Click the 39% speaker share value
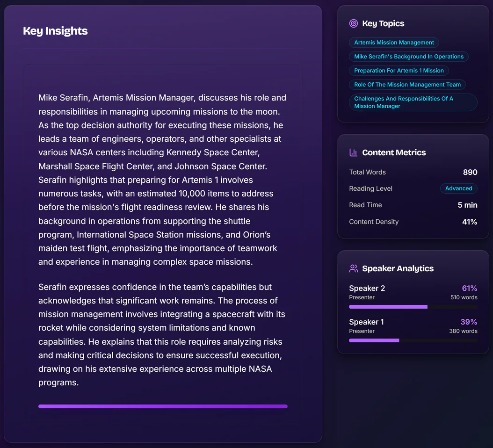493x448 pixels. coord(469,322)
